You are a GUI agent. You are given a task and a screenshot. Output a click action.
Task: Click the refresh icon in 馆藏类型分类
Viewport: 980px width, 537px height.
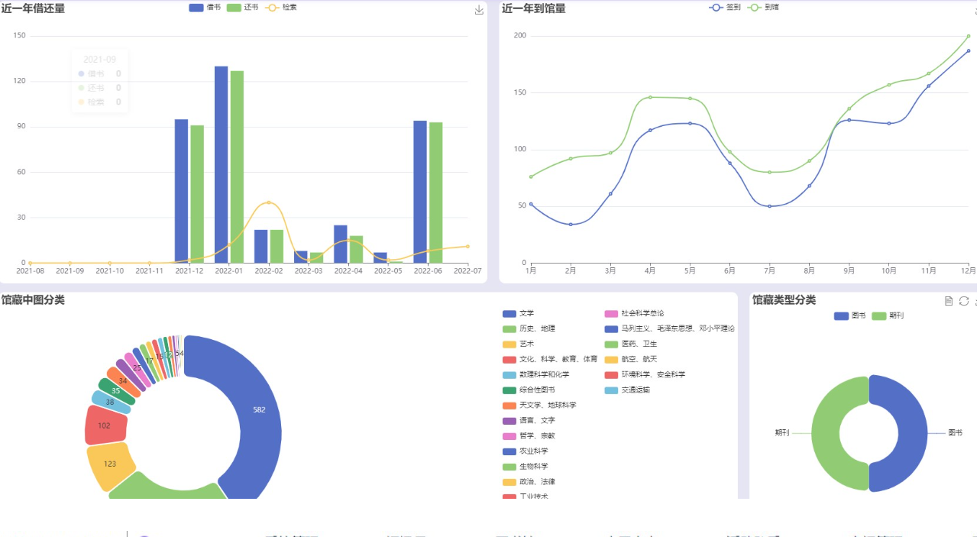(964, 301)
